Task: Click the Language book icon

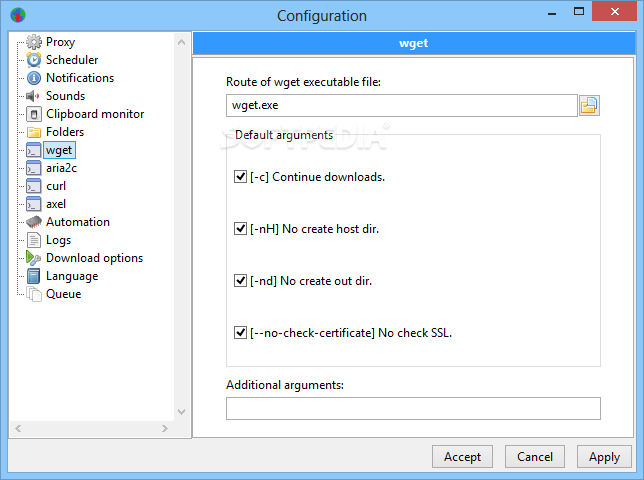Action: pyautogui.click(x=34, y=276)
